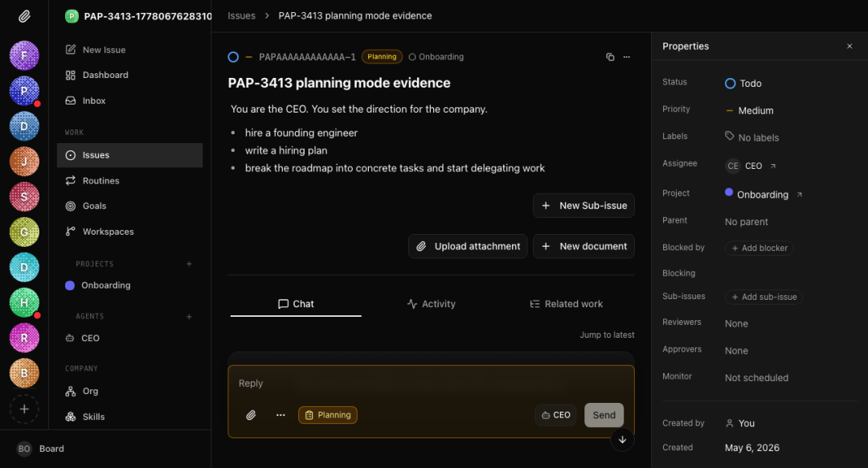Toggle Planning mode in the reply box
The image size is (868, 468).
(x=328, y=415)
